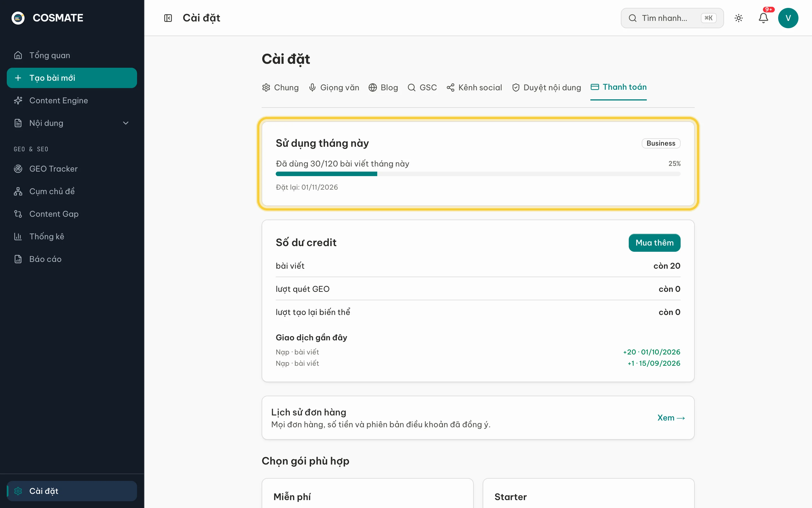
Task: Open Kênh social tab
Action: coord(474,87)
